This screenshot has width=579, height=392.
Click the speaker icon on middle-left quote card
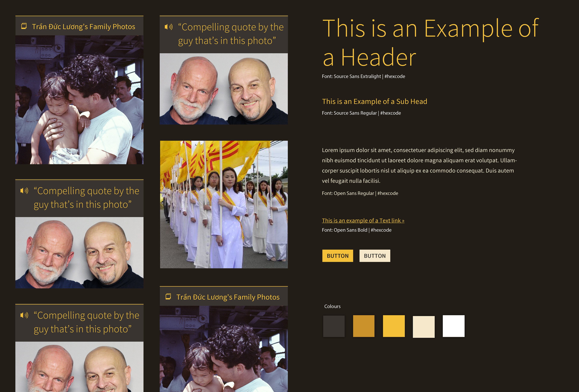pyautogui.click(x=24, y=191)
